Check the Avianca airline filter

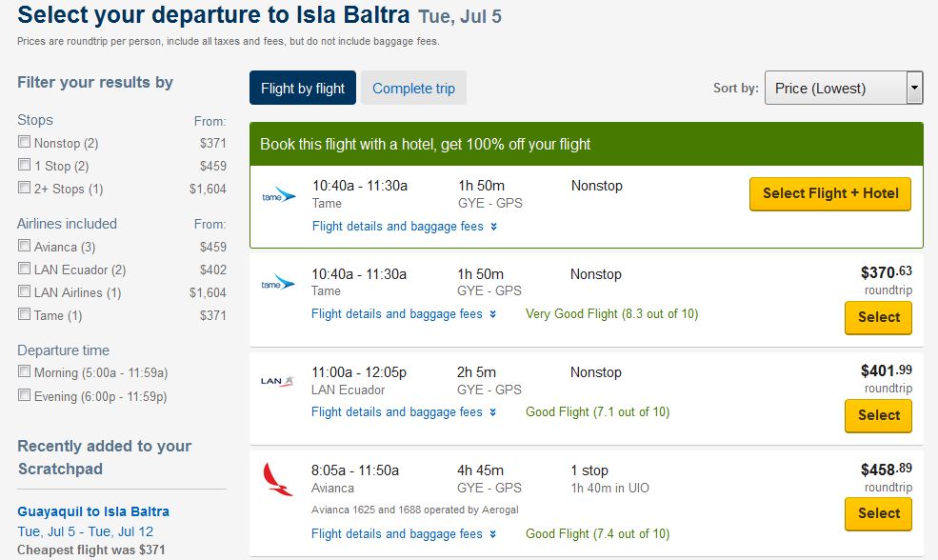pyautogui.click(x=24, y=246)
